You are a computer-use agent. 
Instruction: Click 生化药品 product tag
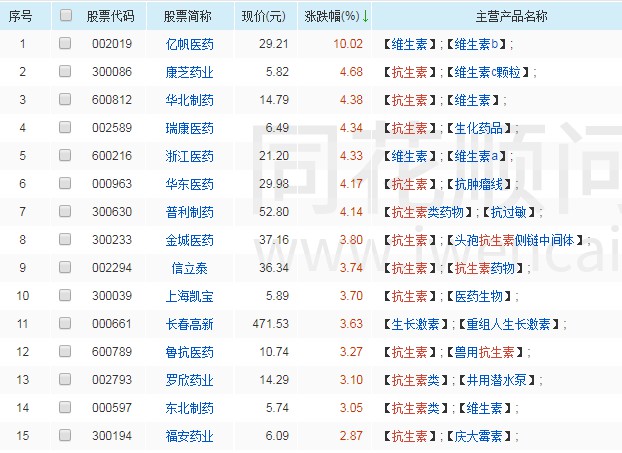pos(479,128)
